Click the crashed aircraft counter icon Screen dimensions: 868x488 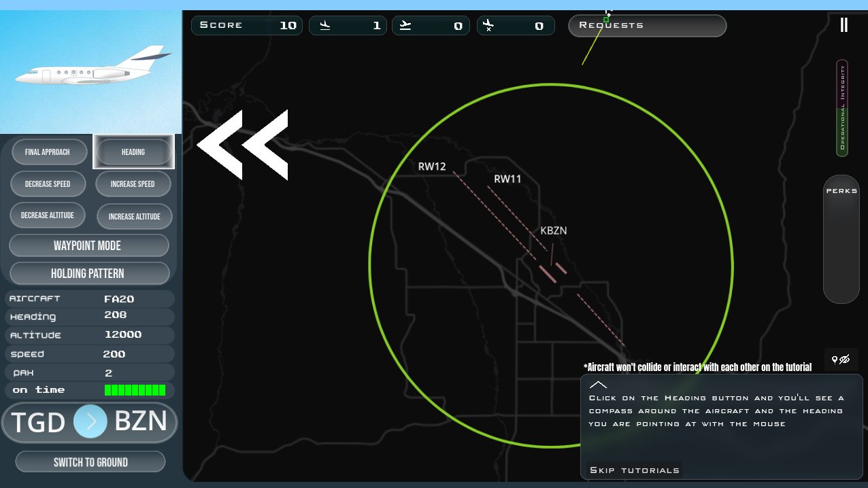coord(488,26)
